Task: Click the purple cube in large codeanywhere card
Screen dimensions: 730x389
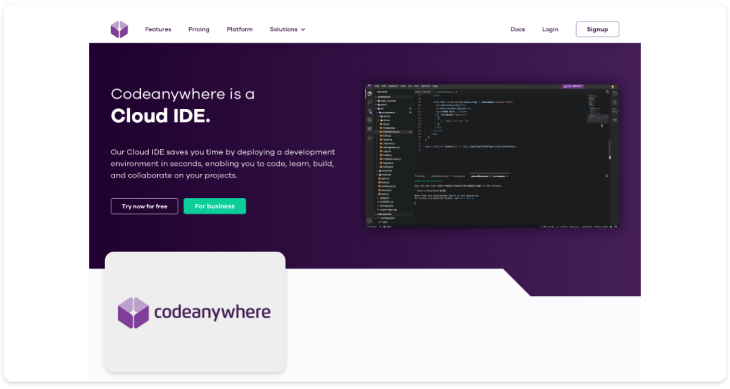Action: pyautogui.click(x=133, y=313)
